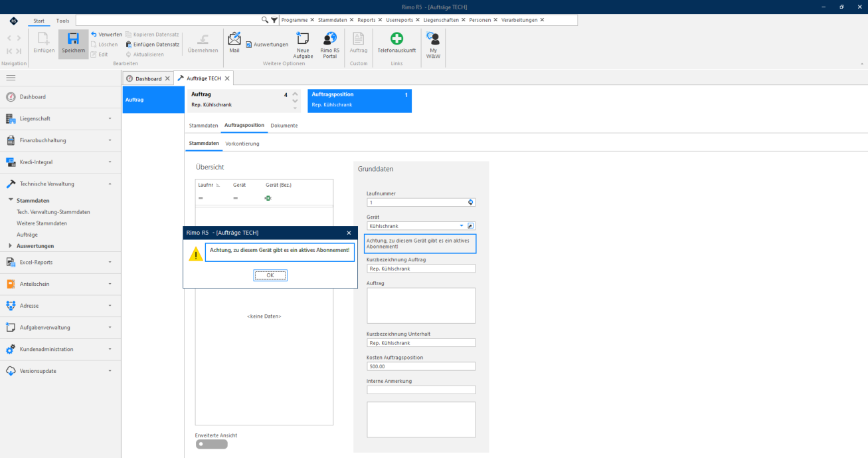Click the Einfügen ribbon icon

44,39
